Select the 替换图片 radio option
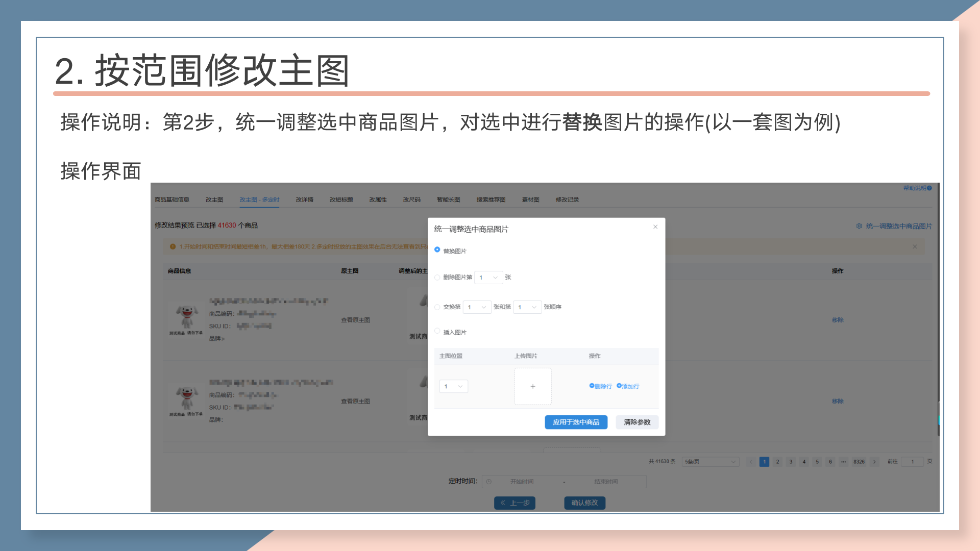980x551 pixels. coord(437,250)
